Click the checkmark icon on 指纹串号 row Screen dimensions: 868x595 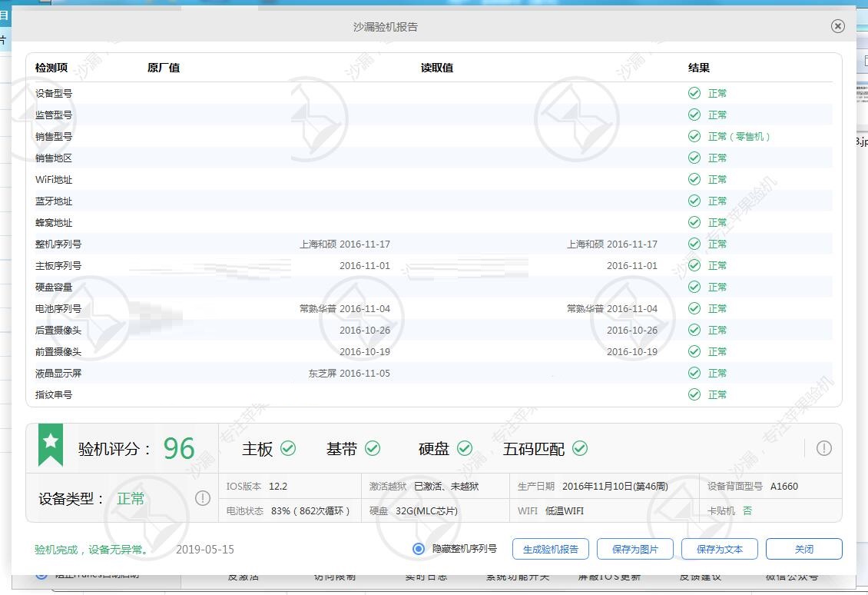[x=694, y=394]
